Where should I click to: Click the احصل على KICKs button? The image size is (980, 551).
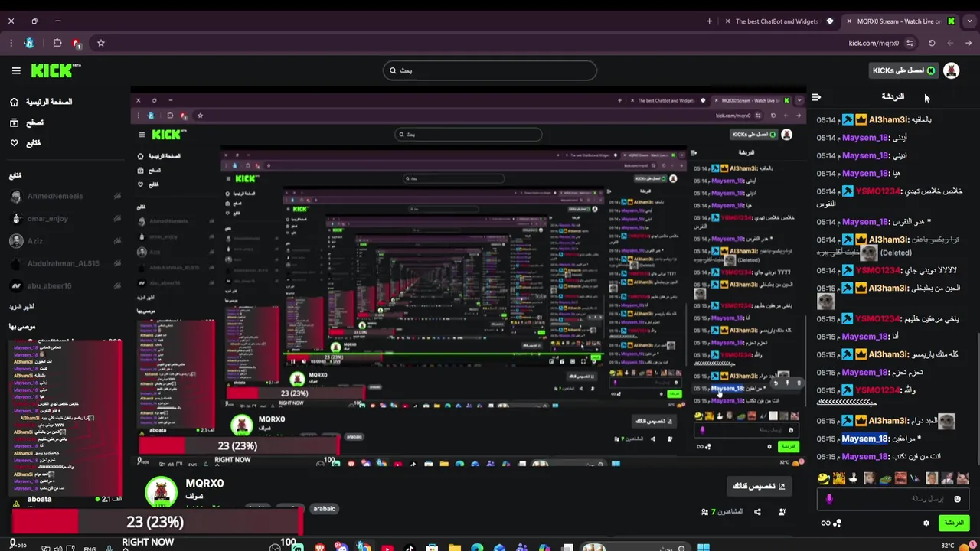904,70
